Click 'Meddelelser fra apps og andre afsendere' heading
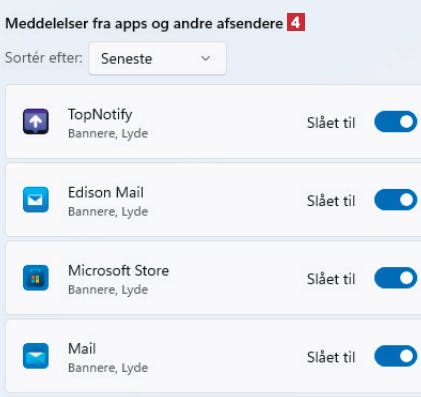Viewport: 421px width, 397px height. point(144,23)
